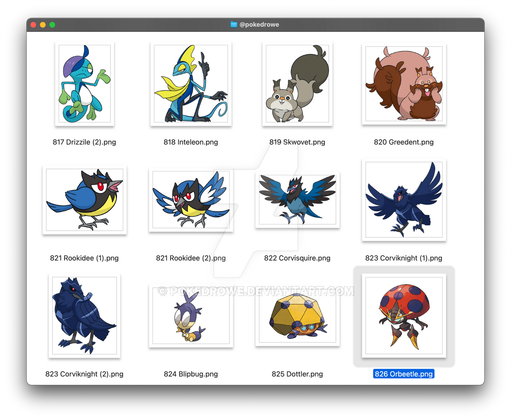Click the file name '824 Blipbug.png'
511x420 pixels.
tap(191, 374)
